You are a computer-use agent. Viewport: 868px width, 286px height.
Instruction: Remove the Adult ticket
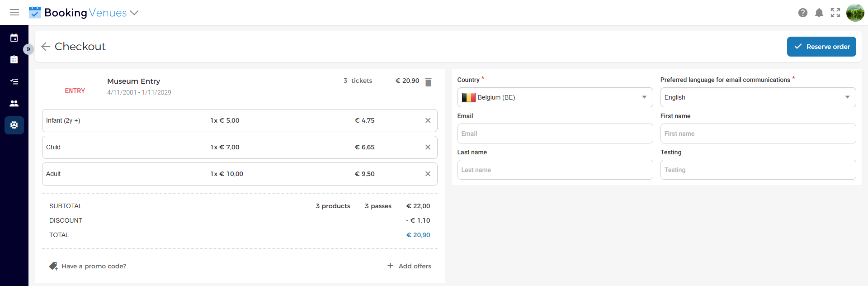point(428,174)
